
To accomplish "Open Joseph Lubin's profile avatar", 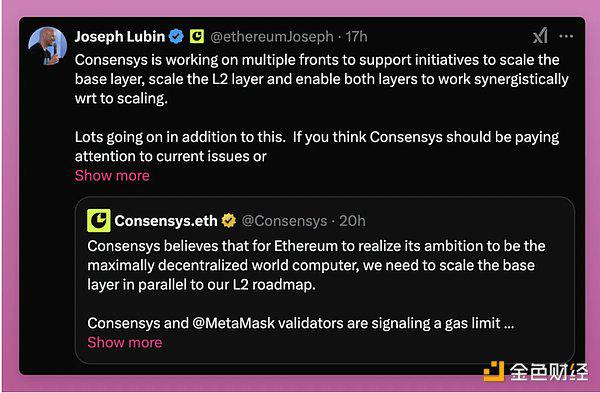I will pyautogui.click(x=48, y=46).
